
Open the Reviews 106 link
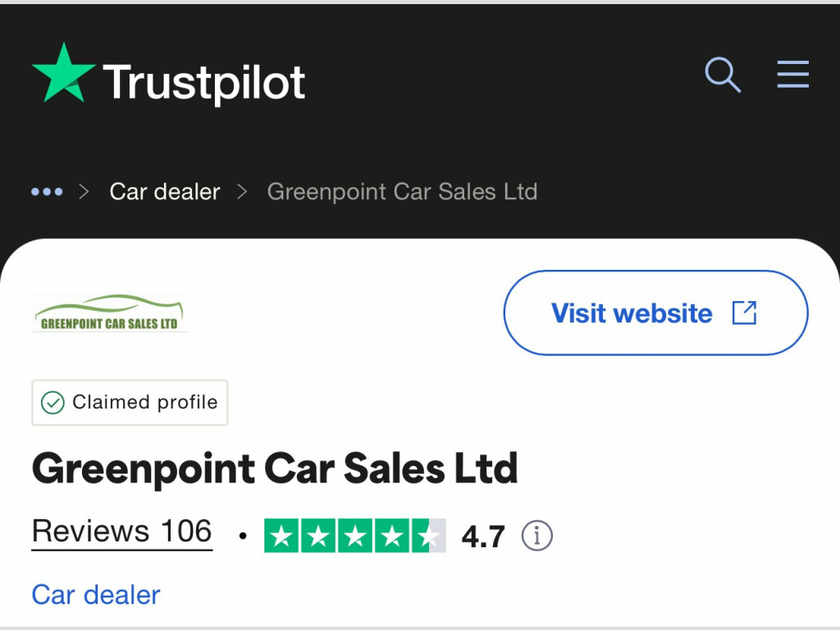pyautogui.click(x=121, y=532)
